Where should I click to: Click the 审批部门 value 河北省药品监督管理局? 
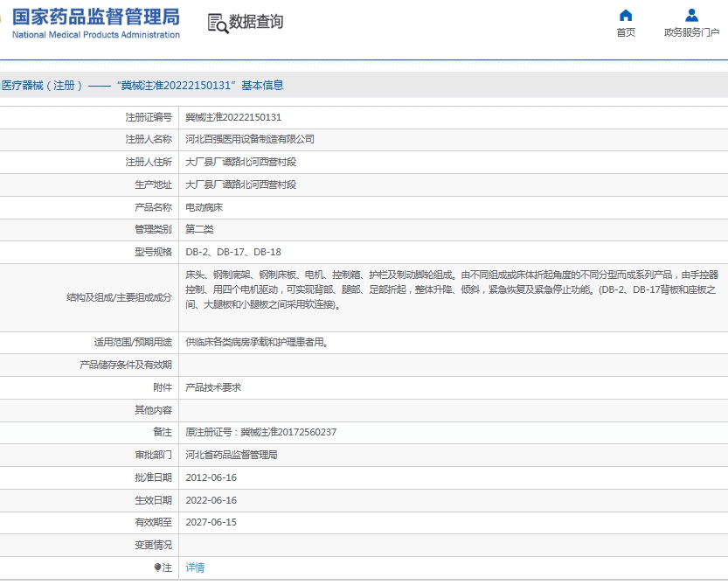click(x=234, y=455)
